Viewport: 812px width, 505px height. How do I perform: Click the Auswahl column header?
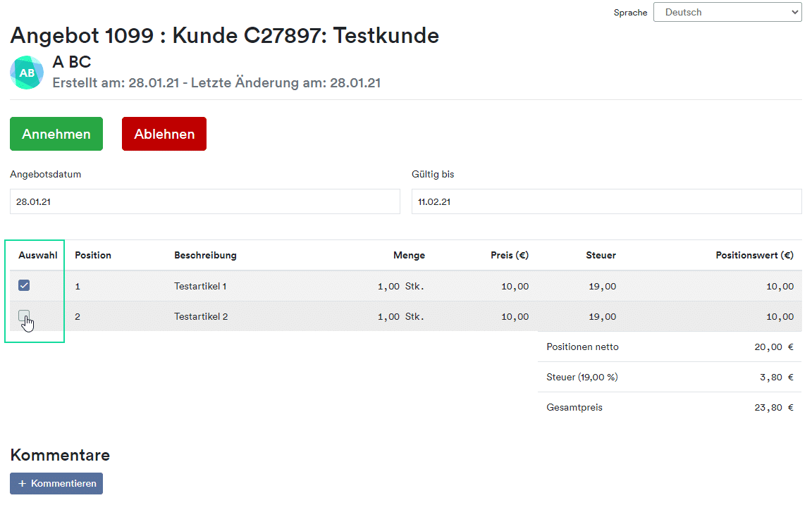38,255
